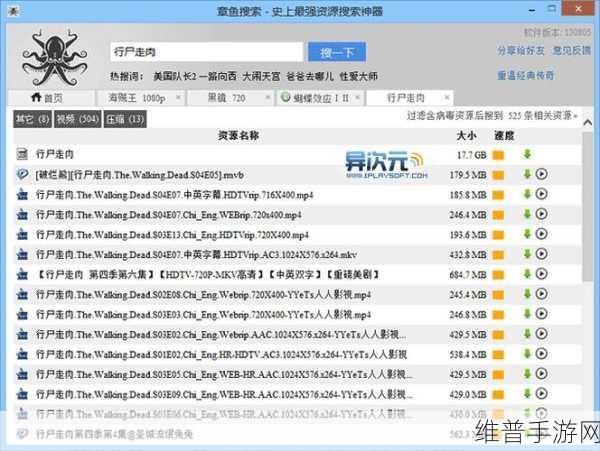Search hot keyword 性爱大师
The image size is (600, 451).
[x=359, y=76]
